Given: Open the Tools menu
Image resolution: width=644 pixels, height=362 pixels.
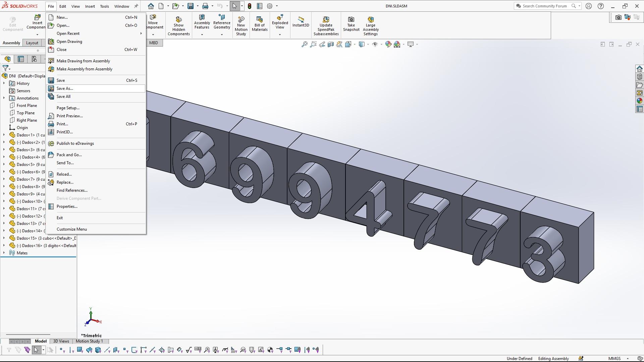Looking at the screenshot, I should tap(104, 6).
